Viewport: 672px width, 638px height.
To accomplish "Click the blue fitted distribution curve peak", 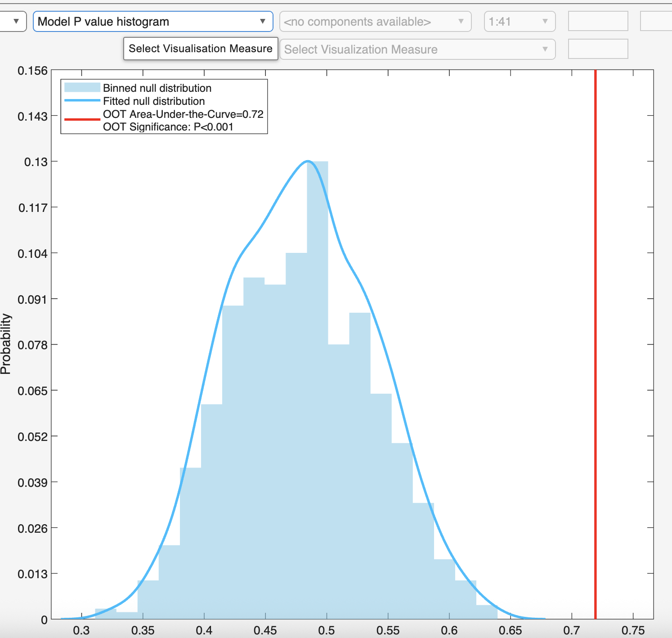I will click(307, 161).
